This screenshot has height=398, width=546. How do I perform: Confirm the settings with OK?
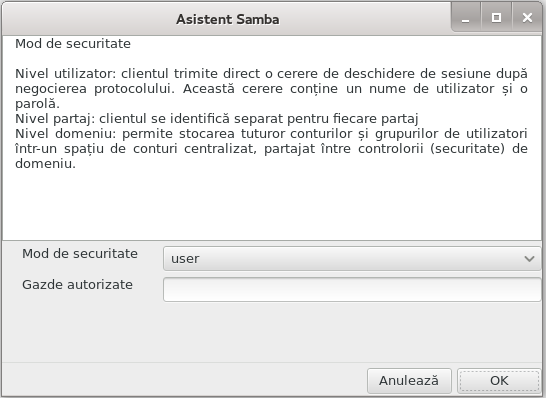(499, 381)
